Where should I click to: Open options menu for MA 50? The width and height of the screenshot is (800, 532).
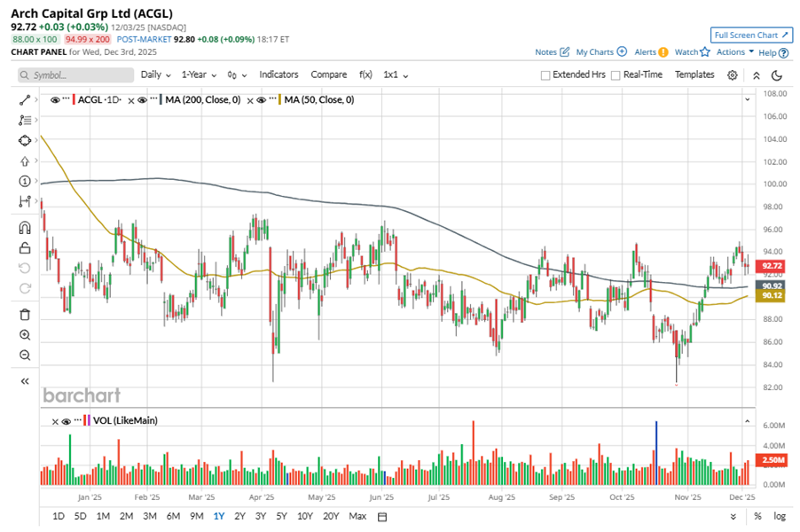tap(272, 99)
